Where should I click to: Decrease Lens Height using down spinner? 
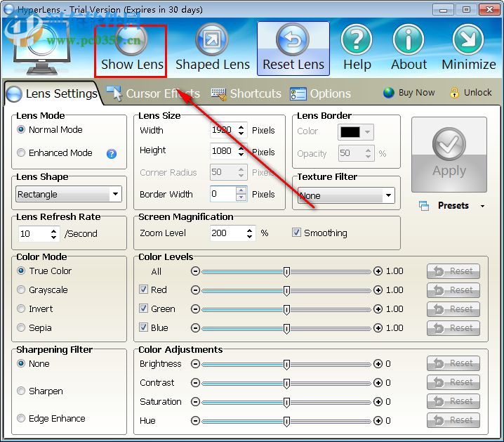click(241, 155)
